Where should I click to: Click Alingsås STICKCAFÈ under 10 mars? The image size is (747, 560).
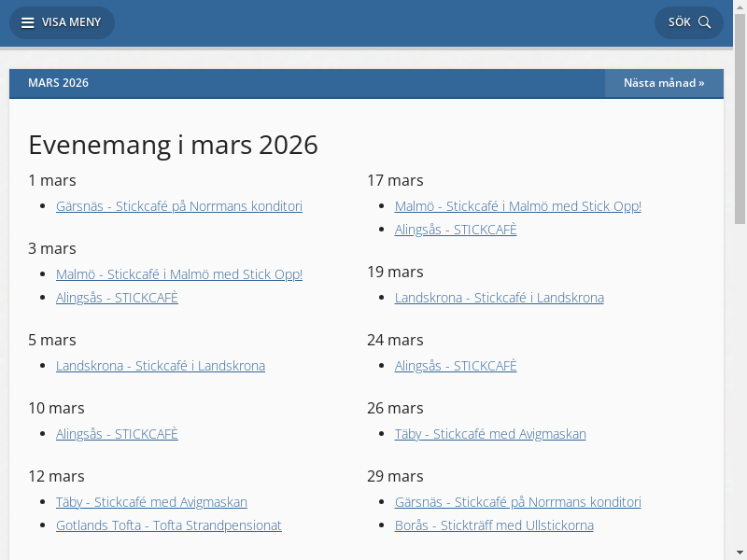click(x=117, y=434)
